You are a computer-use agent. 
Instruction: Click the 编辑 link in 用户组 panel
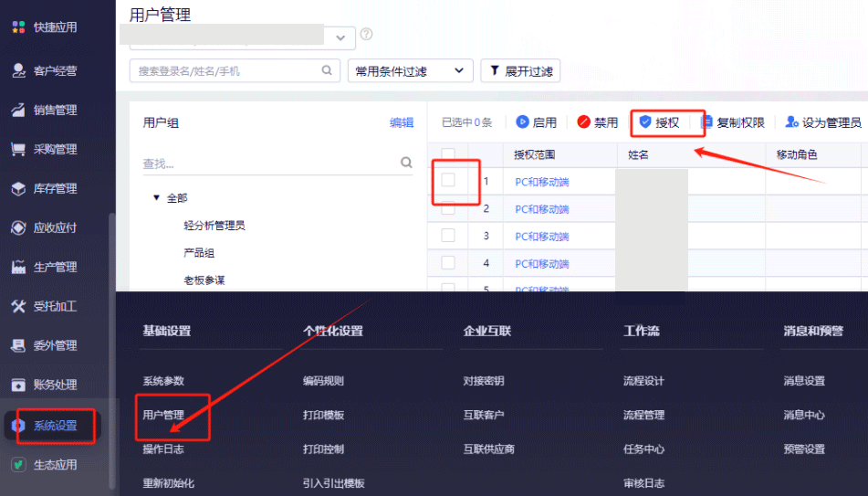pyautogui.click(x=402, y=122)
